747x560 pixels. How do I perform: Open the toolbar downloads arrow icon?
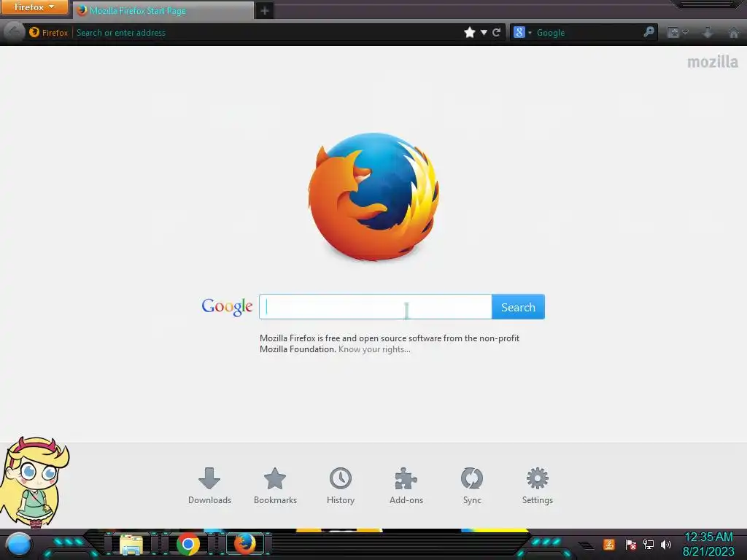click(708, 32)
